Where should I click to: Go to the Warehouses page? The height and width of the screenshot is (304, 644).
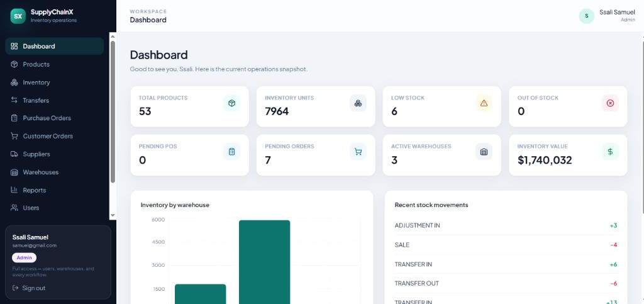[x=55, y=172]
